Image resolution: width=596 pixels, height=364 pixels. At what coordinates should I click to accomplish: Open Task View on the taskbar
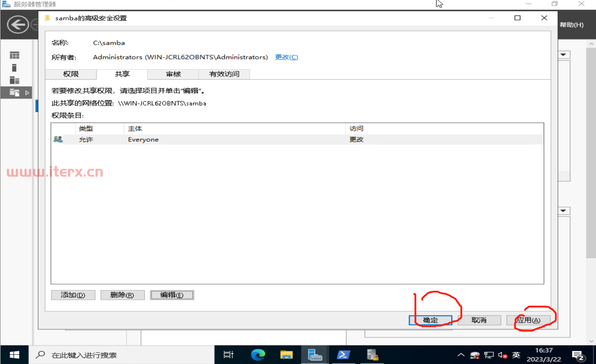tap(228, 355)
